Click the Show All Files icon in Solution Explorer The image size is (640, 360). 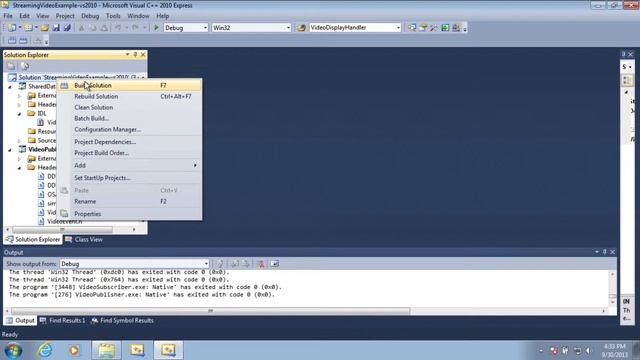(24, 66)
